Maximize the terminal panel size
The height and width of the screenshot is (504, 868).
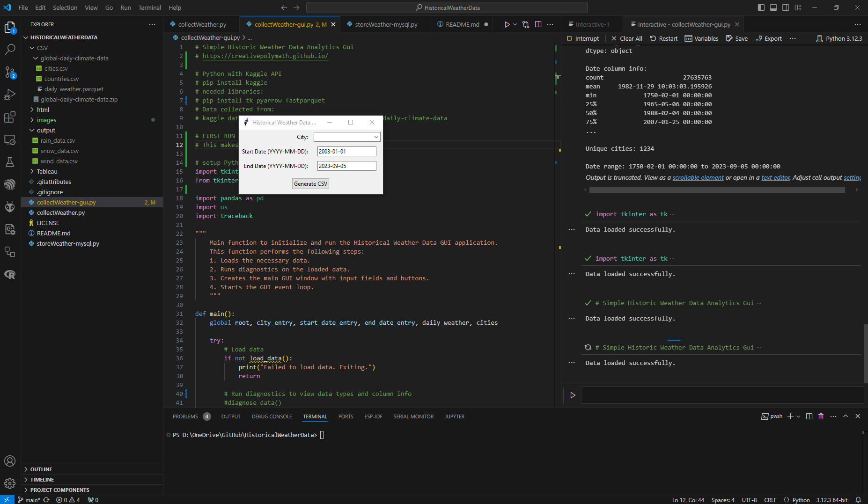pos(846,416)
